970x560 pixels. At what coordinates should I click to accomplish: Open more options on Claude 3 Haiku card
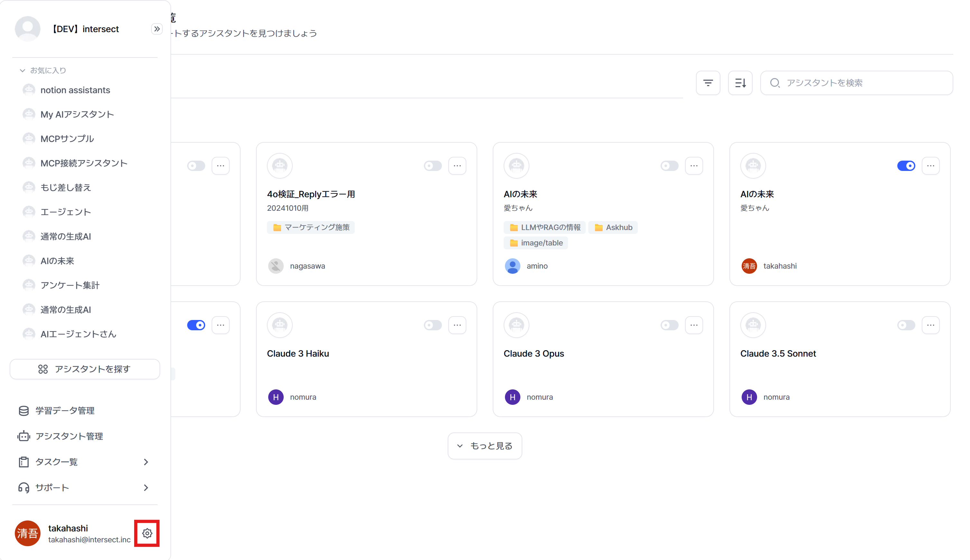point(457,325)
